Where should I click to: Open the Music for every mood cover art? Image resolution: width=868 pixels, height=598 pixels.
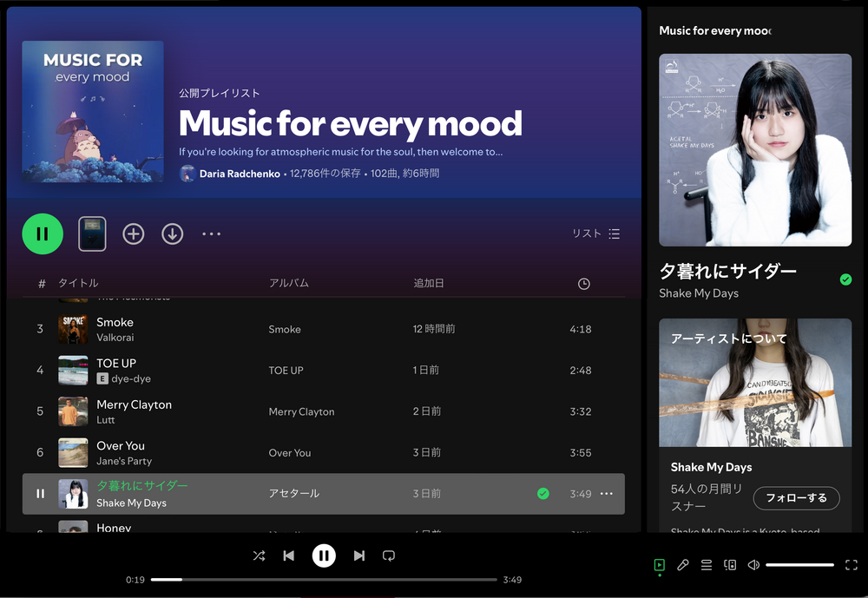pyautogui.click(x=93, y=112)
